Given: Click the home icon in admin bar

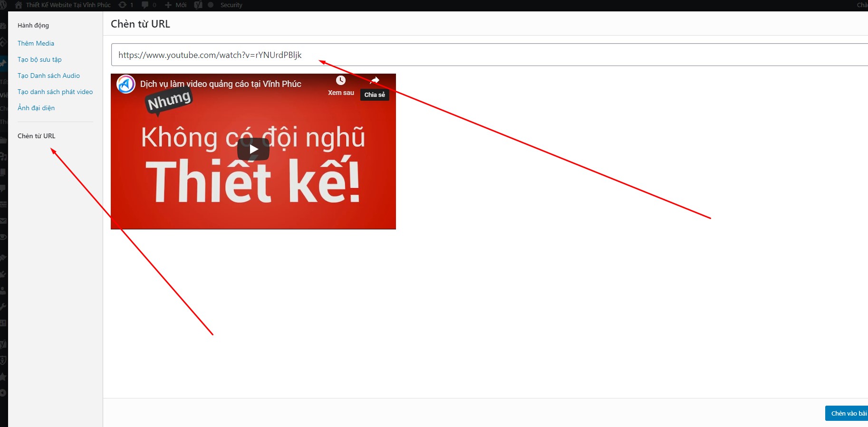Looking at the screenshot, I should tap(19, 5).
